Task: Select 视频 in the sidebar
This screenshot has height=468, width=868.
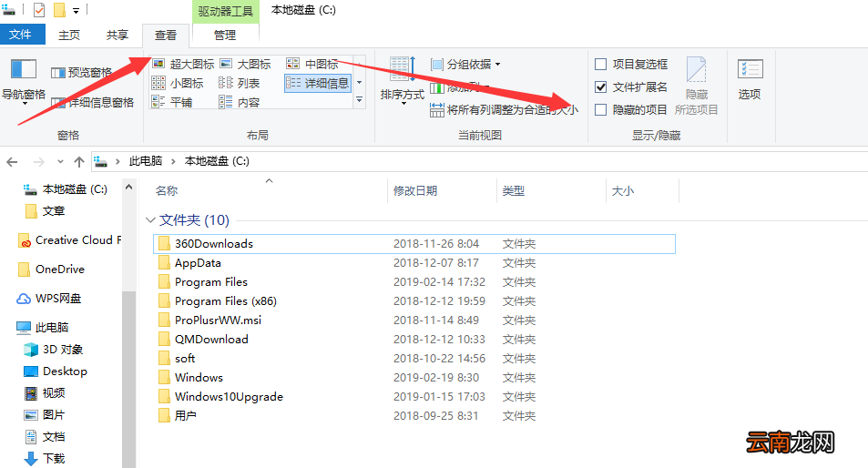Action: pos(46,392)
